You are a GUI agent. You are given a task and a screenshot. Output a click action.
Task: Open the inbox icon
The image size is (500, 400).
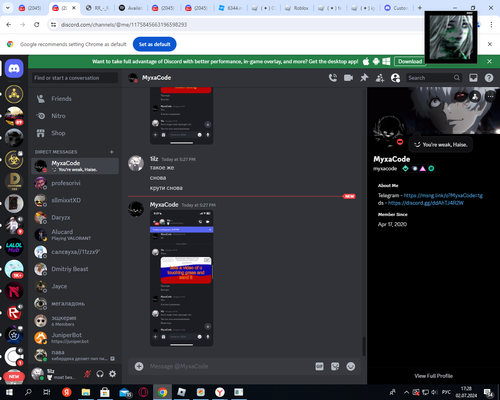click(473, 78)
